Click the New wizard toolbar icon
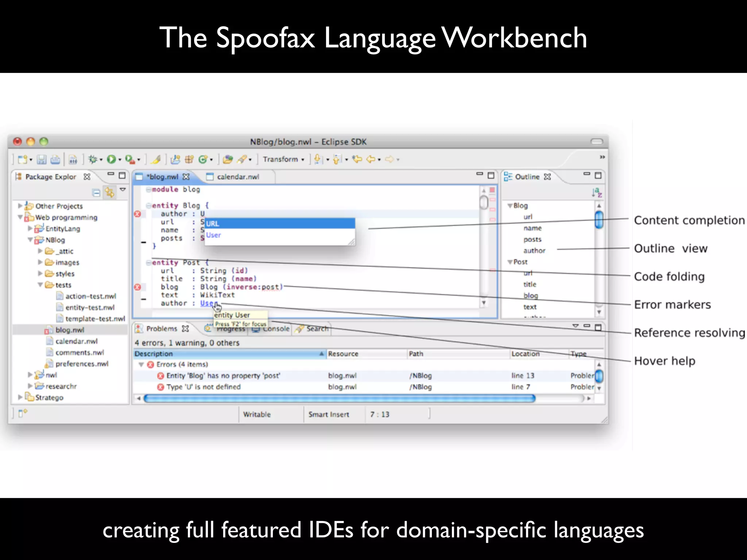The height and width of the screenshot is (560, 747). (23, 159)
